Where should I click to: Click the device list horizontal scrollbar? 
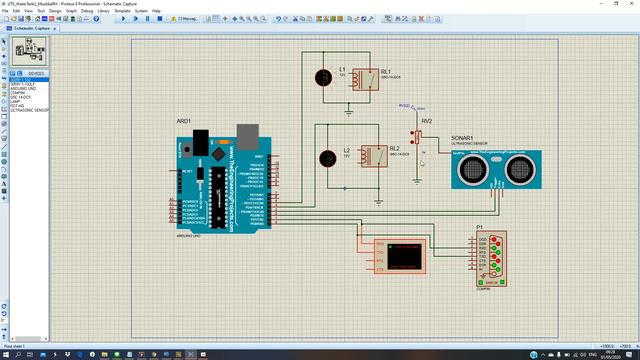point(29,339)
